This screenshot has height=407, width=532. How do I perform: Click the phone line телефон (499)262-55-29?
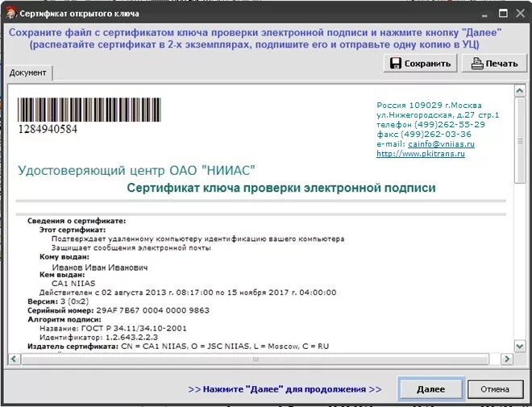pos(431,124)
